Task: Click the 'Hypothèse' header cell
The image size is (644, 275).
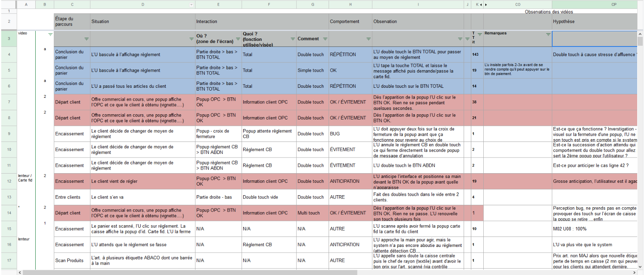Action: pos(594,22)
